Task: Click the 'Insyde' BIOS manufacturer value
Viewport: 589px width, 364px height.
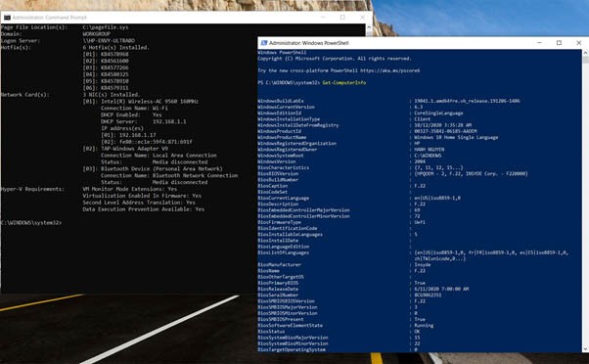Action: point(423,264)
